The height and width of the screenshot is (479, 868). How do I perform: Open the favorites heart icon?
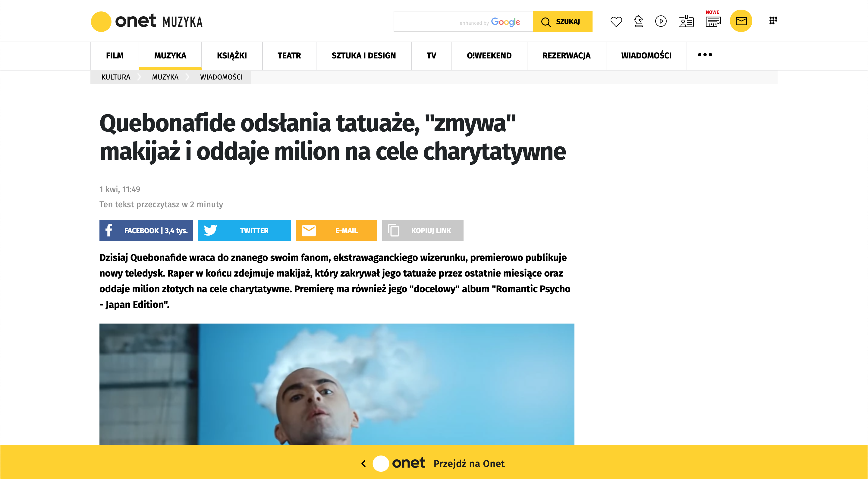pos(616,22)
